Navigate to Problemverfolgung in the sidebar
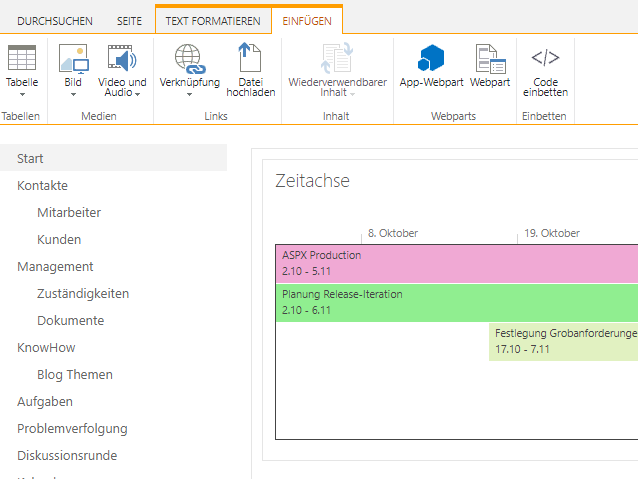The width and height of the screenshot is (638, 479). (72, 428)
